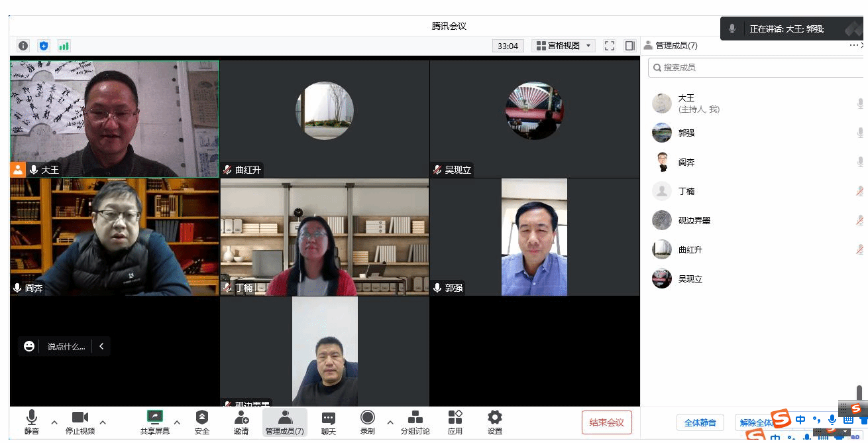
Task: Expand the arrow next to 共享屏幕
Action: pos(177,422)
